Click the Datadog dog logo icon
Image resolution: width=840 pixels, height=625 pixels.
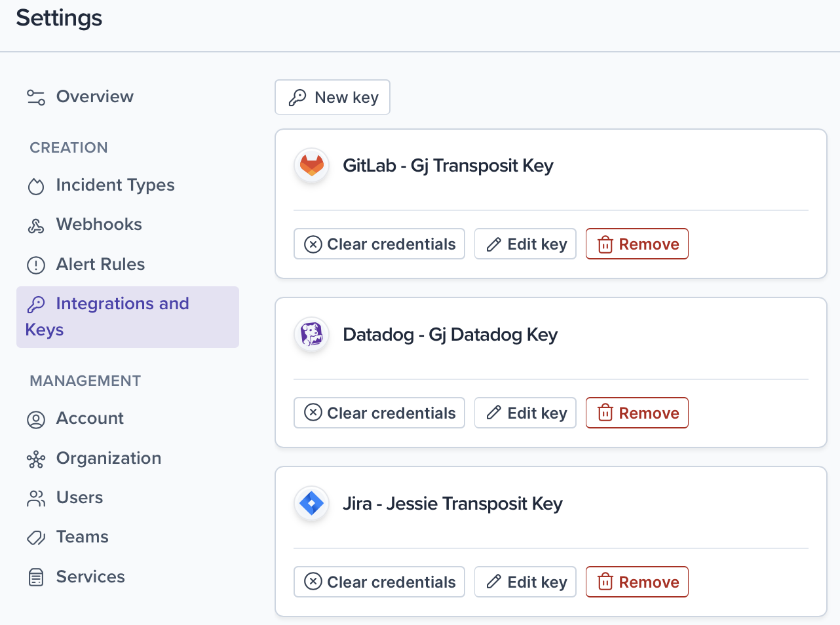tap(312, 334)
